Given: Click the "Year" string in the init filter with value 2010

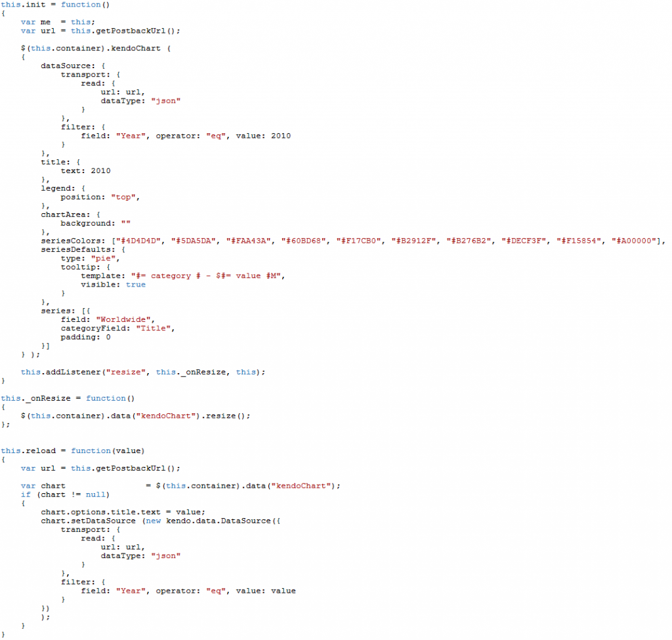Looking at the screenshot, I should (131, 136).
